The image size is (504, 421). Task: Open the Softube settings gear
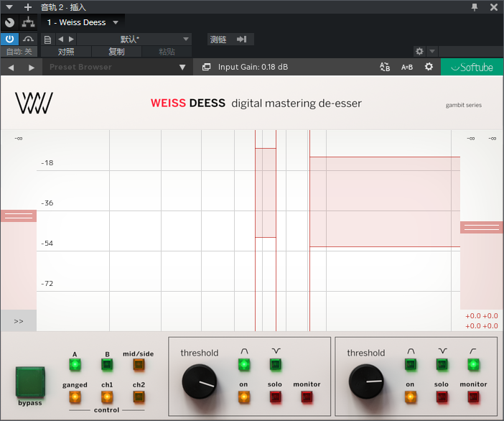(x=429, y=67)
